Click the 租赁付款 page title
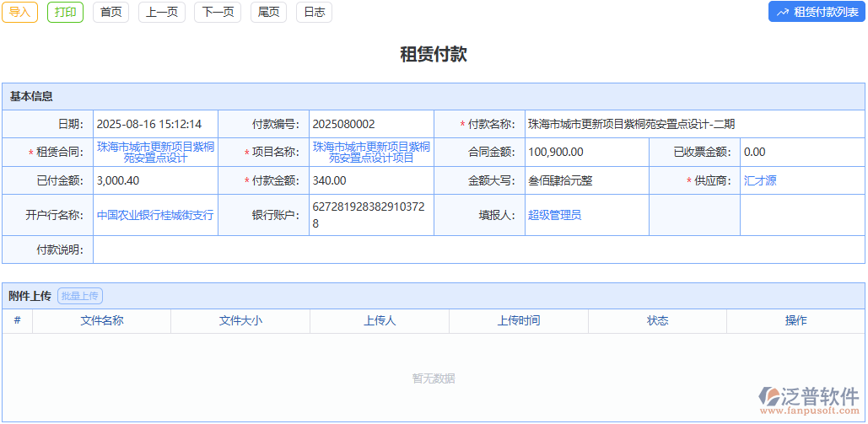Viewport: 868px width, 424px height. pos(434,54)
